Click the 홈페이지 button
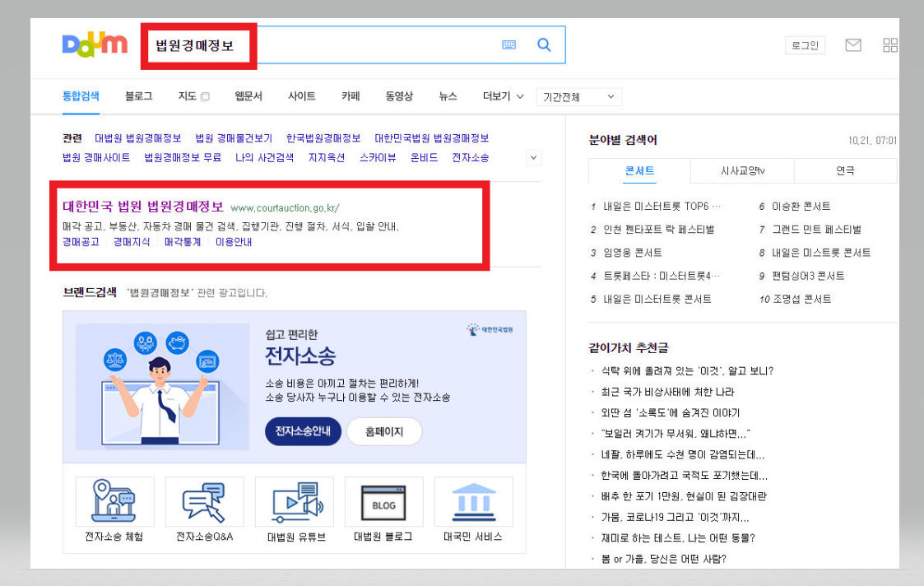Screen dimensions: 924x586 [x=384, y=431]
